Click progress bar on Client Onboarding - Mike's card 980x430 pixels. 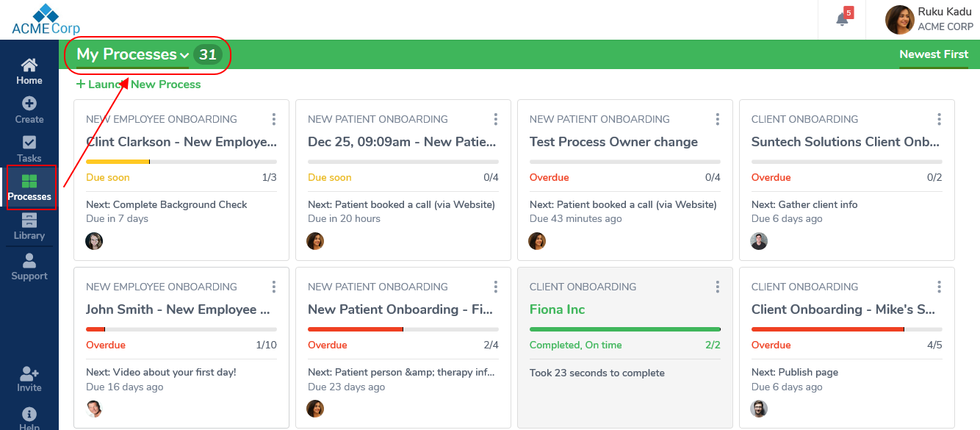coord(846,329)
